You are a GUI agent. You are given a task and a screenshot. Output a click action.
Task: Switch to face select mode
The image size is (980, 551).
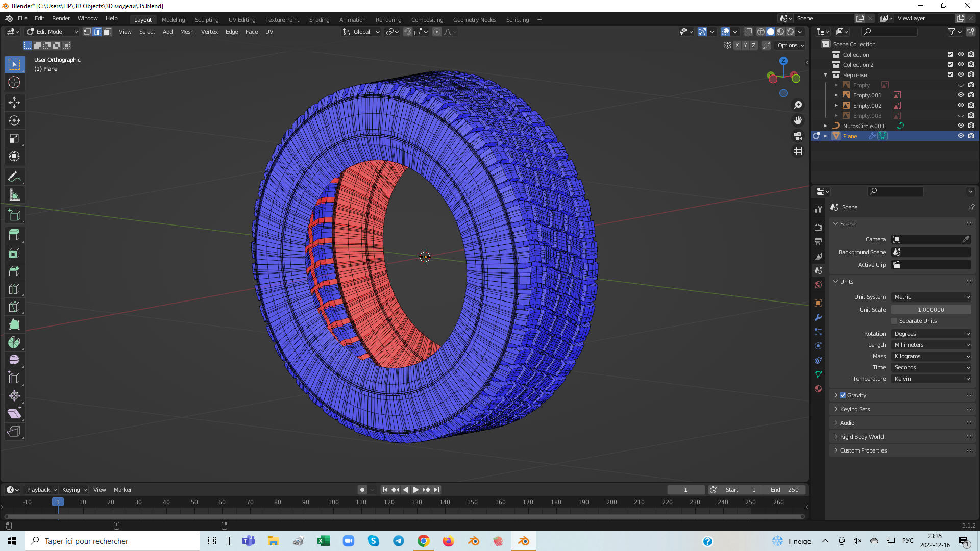click(108, 32)
